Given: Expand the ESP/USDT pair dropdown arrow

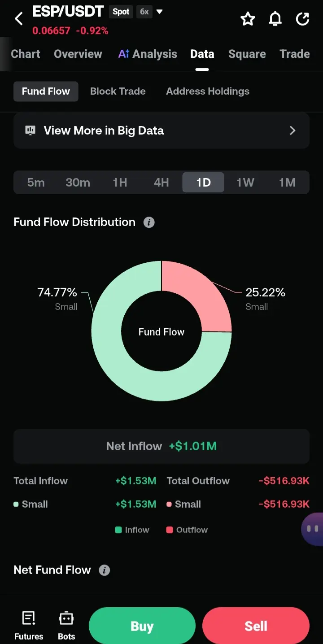Looking at the screenshot, I should point(159,12).
